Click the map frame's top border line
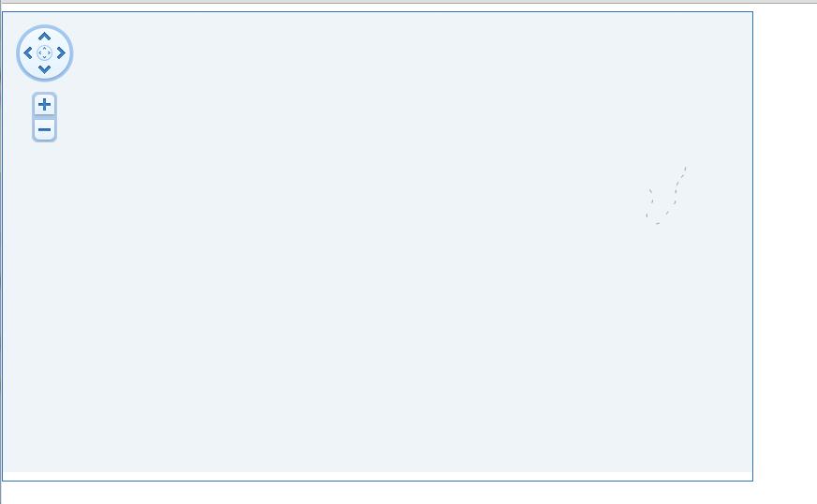 click(x=378, y=11)
